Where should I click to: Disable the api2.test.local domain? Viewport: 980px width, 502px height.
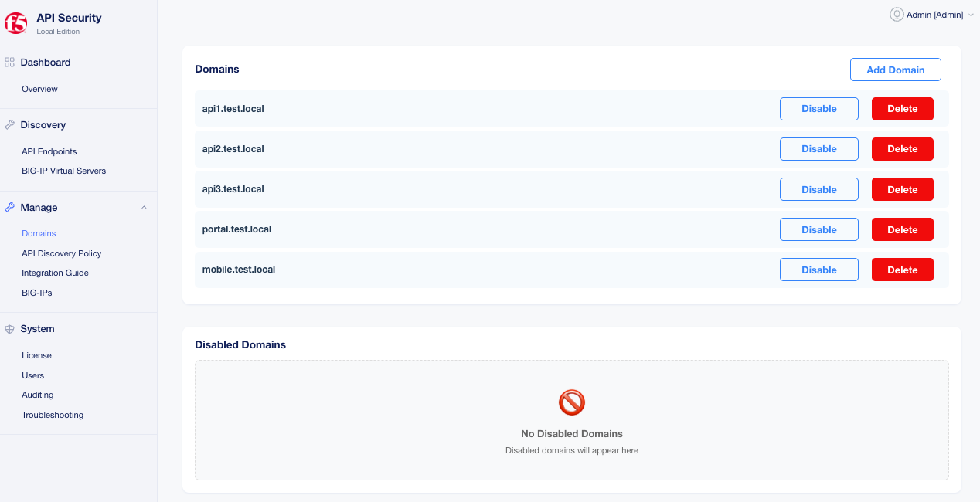pos(819,149)
